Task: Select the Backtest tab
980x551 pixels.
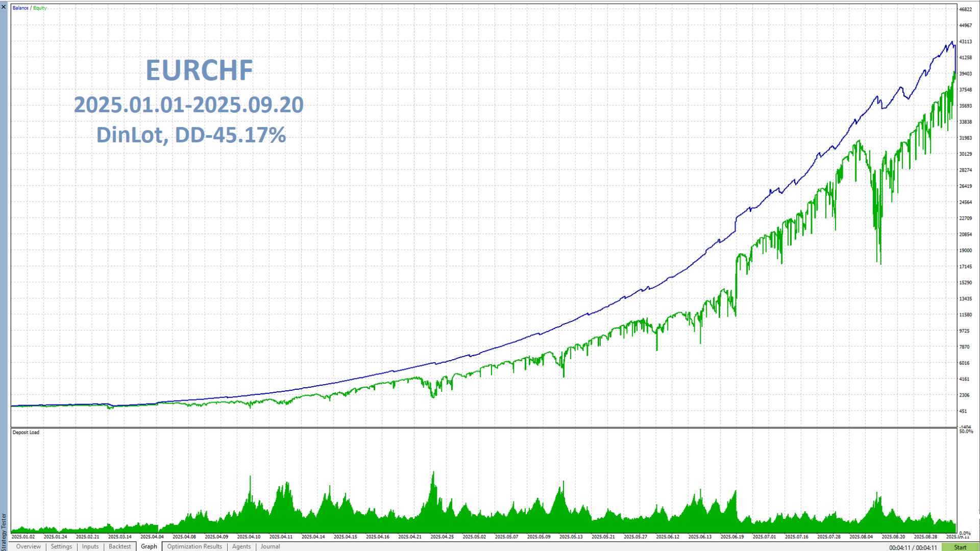Action: [x=119, y=546]
